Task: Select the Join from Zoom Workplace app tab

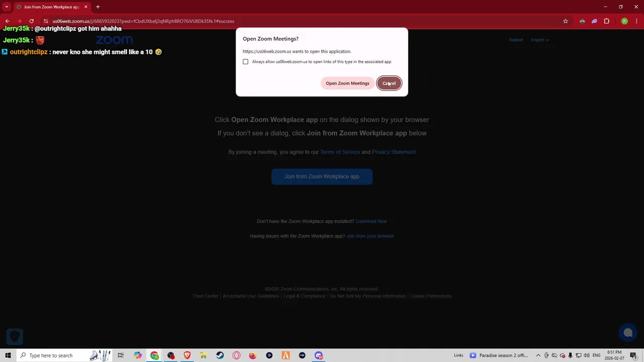Action: pos(51,7)
